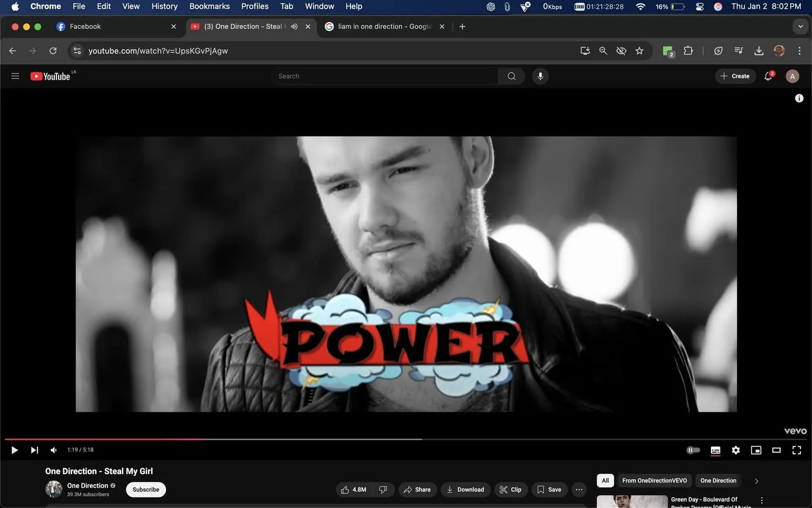
Task: Enable miniplayer mode
Action: click(x=756, y=450)
